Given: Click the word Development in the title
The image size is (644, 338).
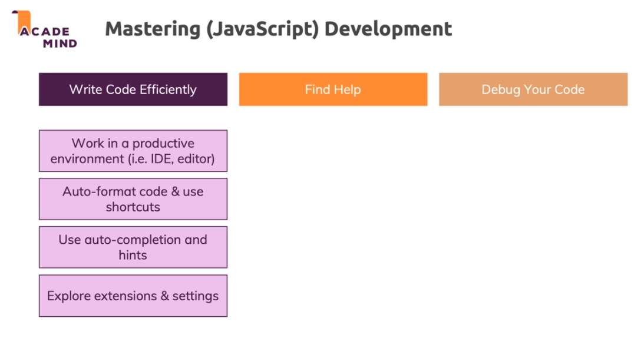Looking at the screenshot, I should 388,28.
